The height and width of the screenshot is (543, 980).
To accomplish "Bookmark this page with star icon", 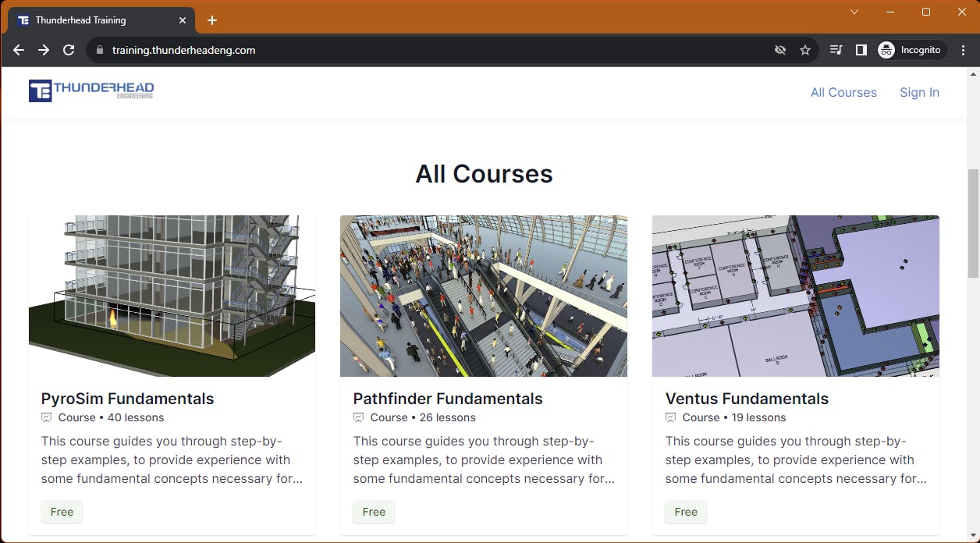I will (x=805, y=50).
